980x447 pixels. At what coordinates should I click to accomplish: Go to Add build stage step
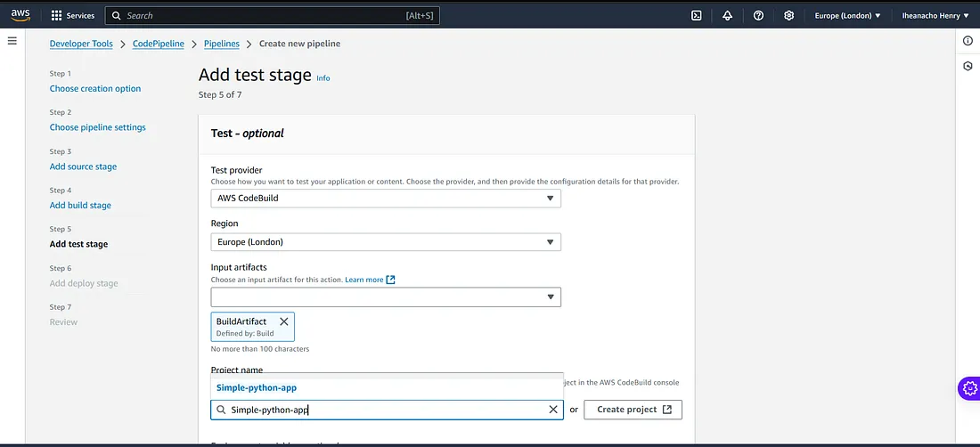click(x=80, y=206)
